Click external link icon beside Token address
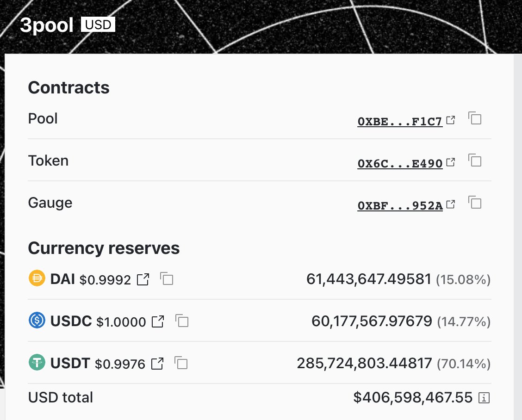Screen dimensions: 522x420 pos(450,162)
